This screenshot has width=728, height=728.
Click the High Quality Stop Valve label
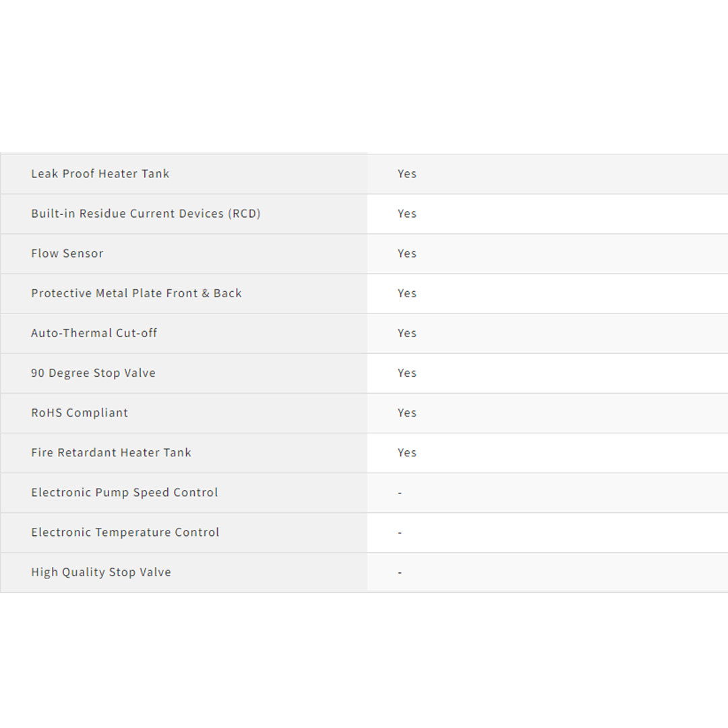[x=101, y=572]
